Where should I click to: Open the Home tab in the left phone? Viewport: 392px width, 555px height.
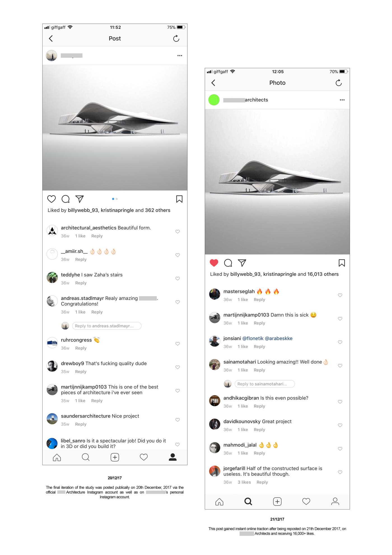pos(57,457)
